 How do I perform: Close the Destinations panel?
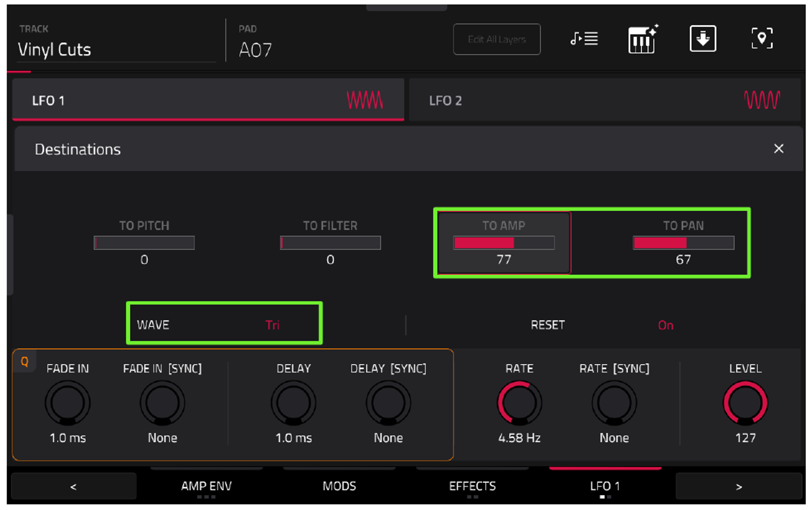point(778,149)
